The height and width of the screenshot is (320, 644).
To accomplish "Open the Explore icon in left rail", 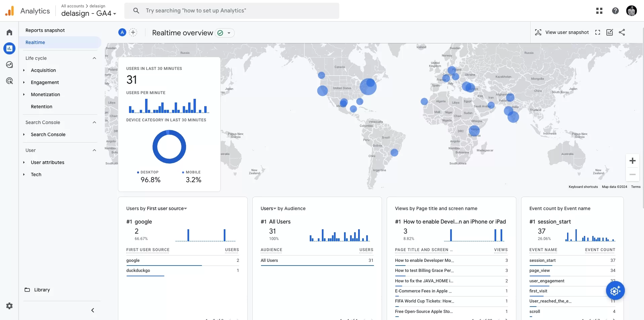I will (9, 65).
